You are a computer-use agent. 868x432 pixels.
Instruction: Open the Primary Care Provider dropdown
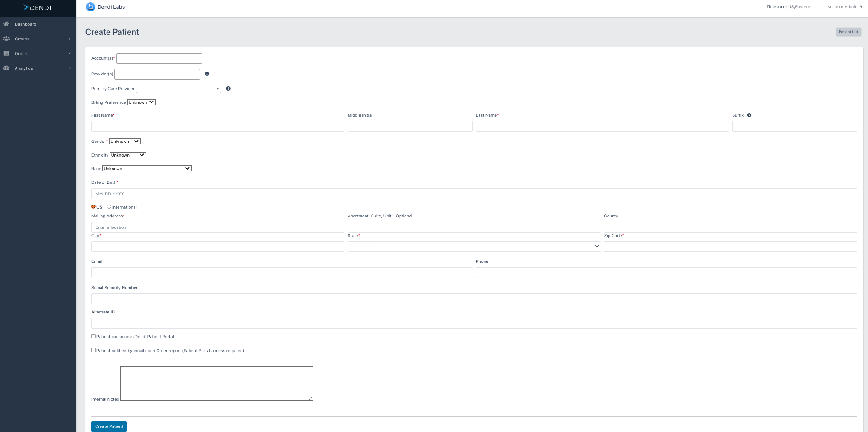179,89
